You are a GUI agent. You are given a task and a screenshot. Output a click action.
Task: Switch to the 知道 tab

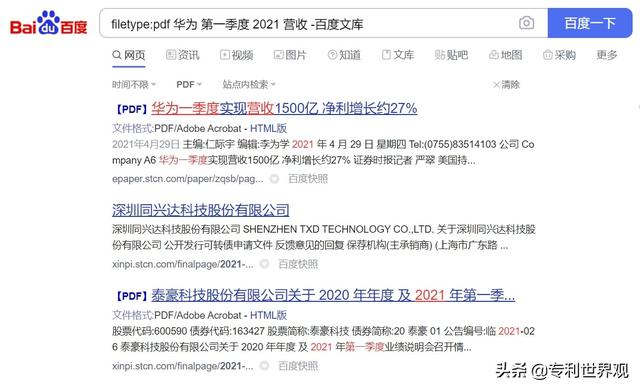[344, 55]
